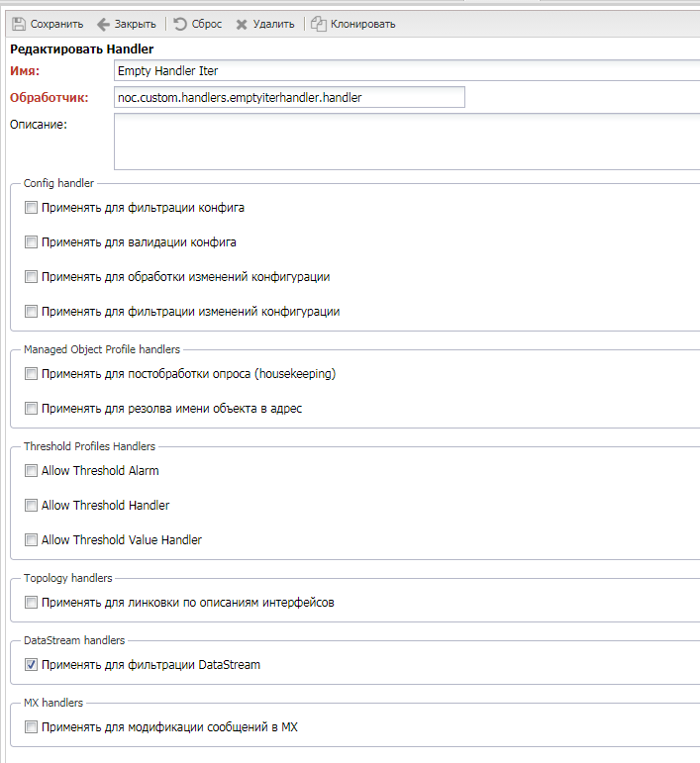Uncheck Применять для фильтрации DataStream

pyautogui.click(x=31, y=665)
